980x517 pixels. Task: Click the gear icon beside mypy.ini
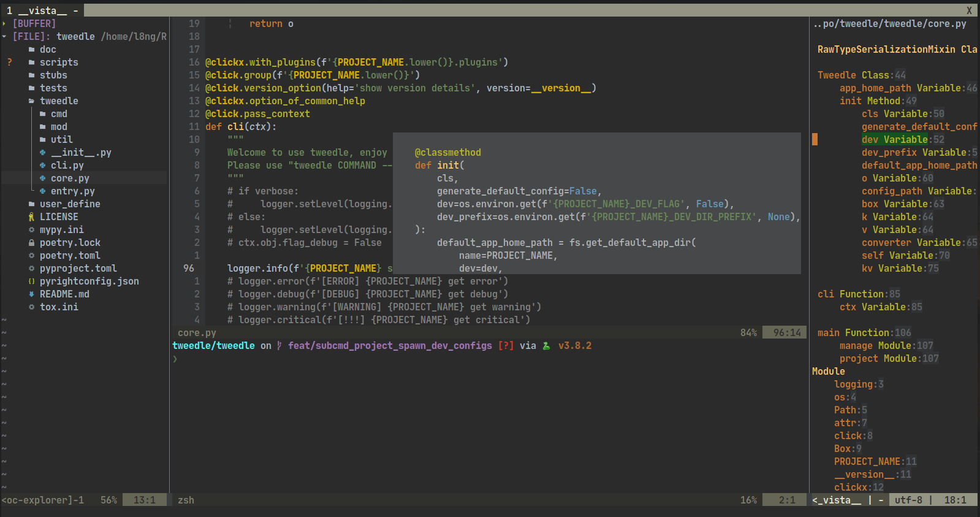(31, 230)
